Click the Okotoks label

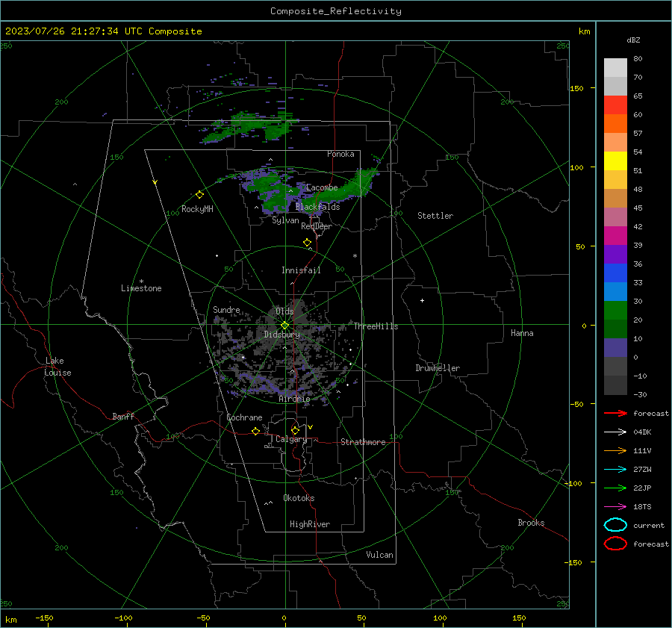tap(299, 498)
